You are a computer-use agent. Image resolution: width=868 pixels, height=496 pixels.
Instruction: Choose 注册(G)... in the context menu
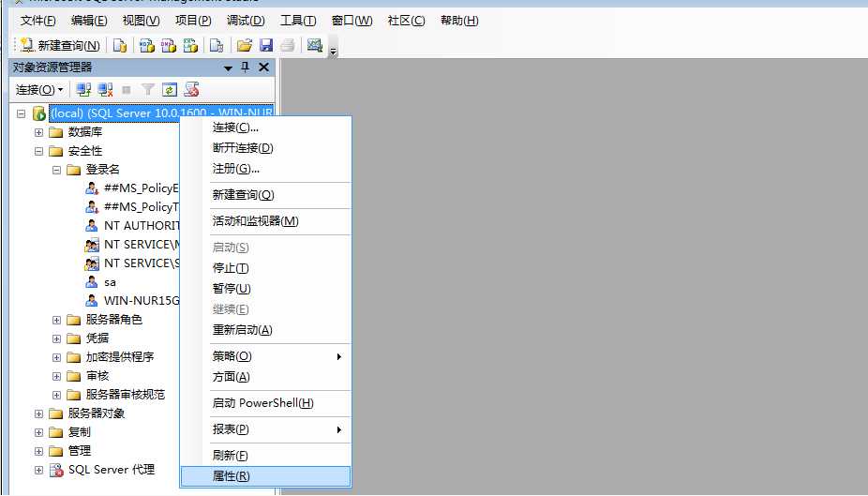click(x=265, y=169)
